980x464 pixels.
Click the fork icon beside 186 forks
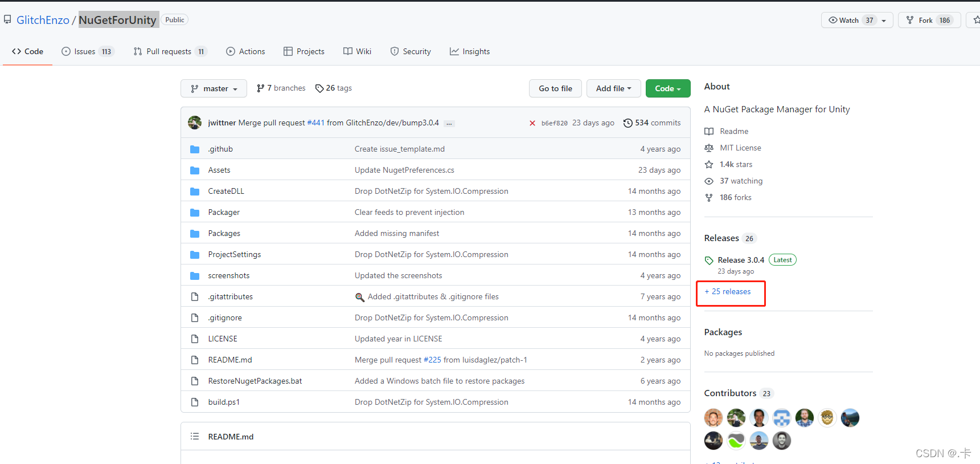pos(709,198)
